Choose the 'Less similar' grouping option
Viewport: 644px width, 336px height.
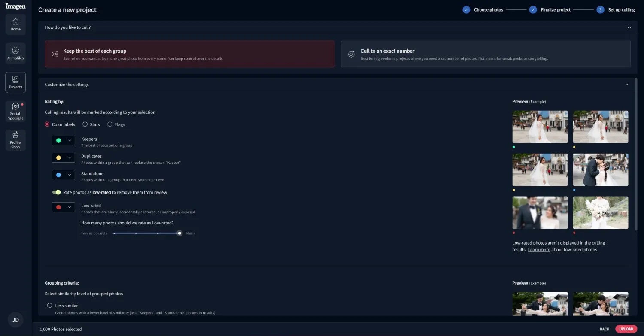49,305
